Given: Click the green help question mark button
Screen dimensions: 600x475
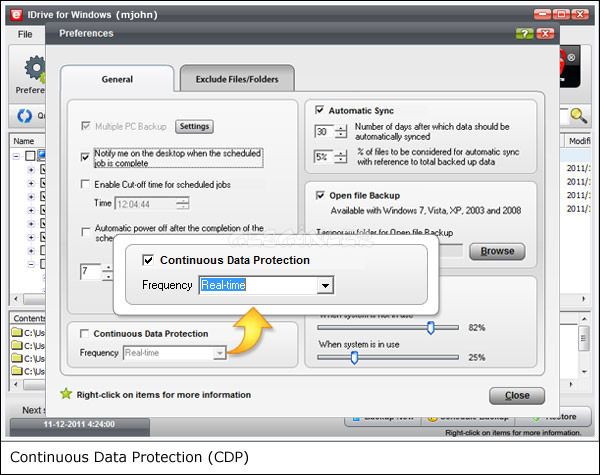Looking at the screenshot, I should coord(524,34).
